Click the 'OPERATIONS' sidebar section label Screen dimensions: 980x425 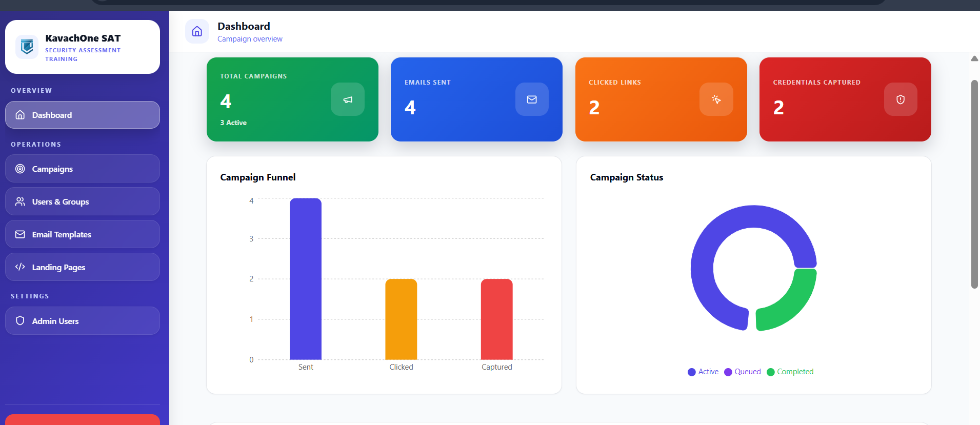click(36, 145)
